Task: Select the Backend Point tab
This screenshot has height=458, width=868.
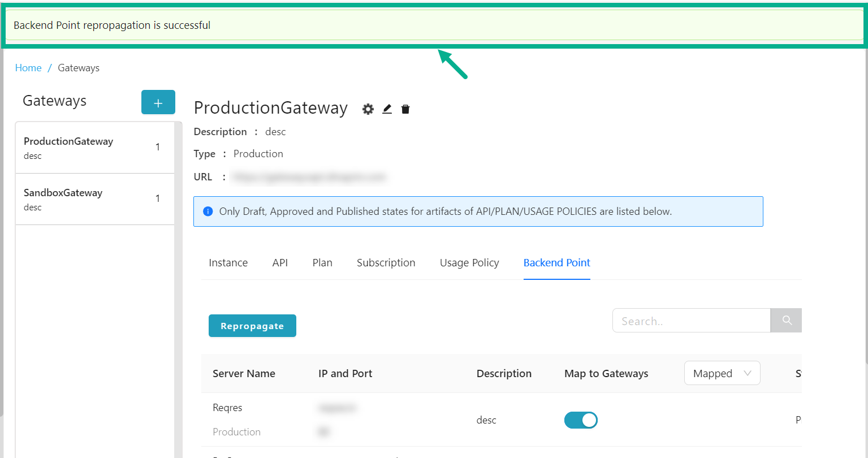Action: point(556,262)
